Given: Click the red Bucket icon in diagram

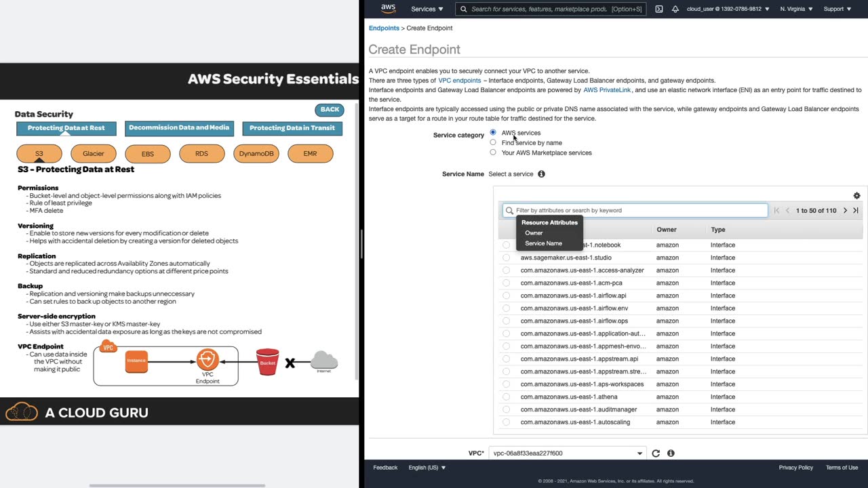Looking at the screenshot, I should coord(268,362).
